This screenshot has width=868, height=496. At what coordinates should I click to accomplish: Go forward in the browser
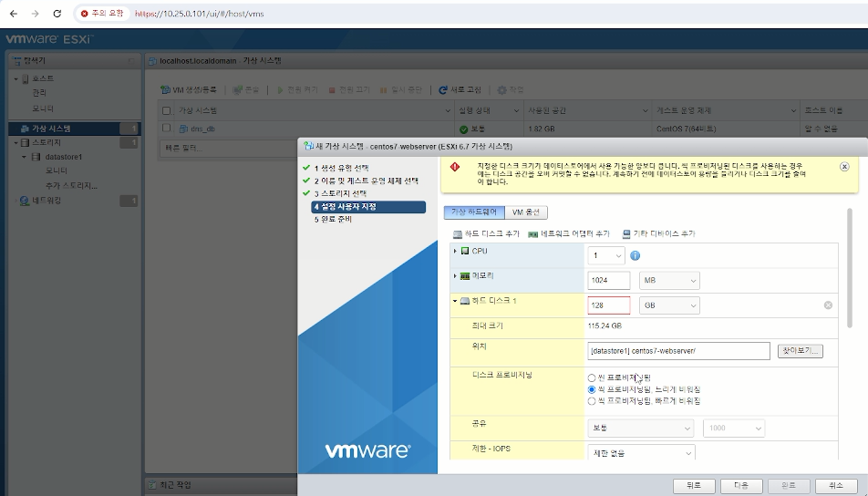[x=36, y=14]
